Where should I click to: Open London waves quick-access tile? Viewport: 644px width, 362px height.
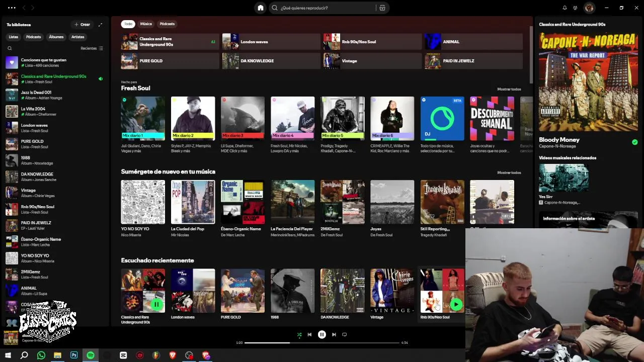[x=270, y=42]
